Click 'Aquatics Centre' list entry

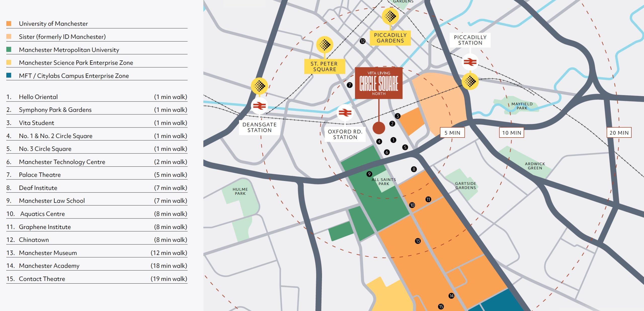[43, 214]
